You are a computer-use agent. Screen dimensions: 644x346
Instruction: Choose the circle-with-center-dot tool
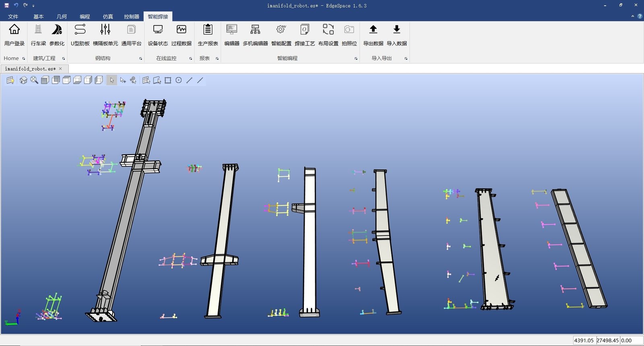pos(179,80)
